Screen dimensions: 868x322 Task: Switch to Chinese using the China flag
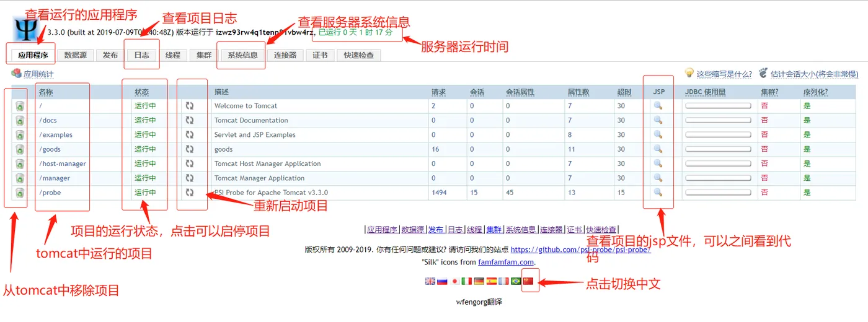click(528, 281)
